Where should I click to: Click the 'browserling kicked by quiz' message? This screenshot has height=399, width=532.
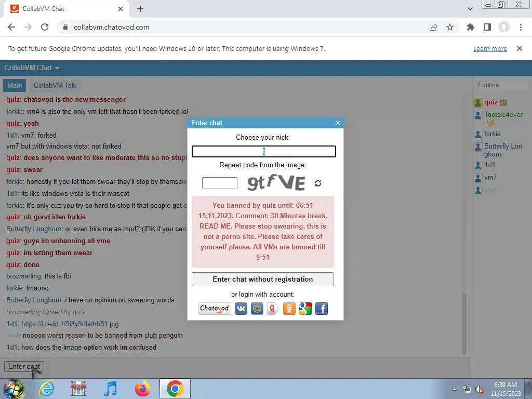46,312
